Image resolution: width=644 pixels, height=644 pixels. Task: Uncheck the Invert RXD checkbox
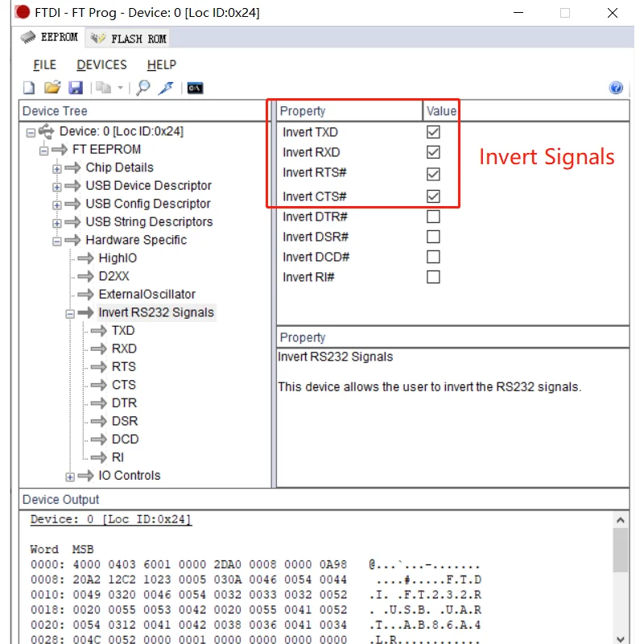tap(433, 152)
